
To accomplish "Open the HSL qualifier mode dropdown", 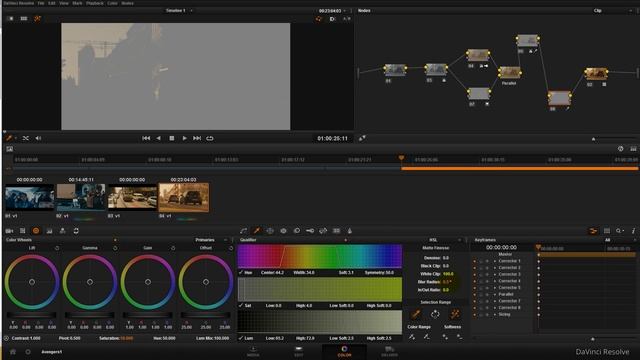I will click(445, 240).
